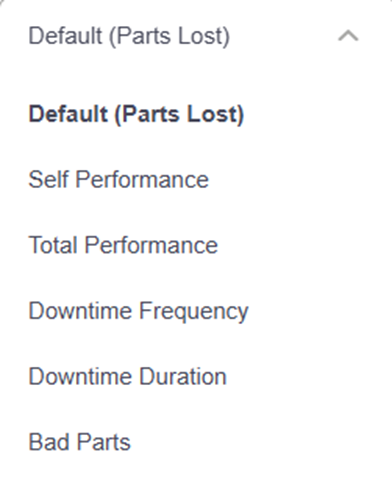Screen dimensions: 392x483
Task: Click the Default (Parts Lost) combo box header
Action: click(x=196, y=36)
